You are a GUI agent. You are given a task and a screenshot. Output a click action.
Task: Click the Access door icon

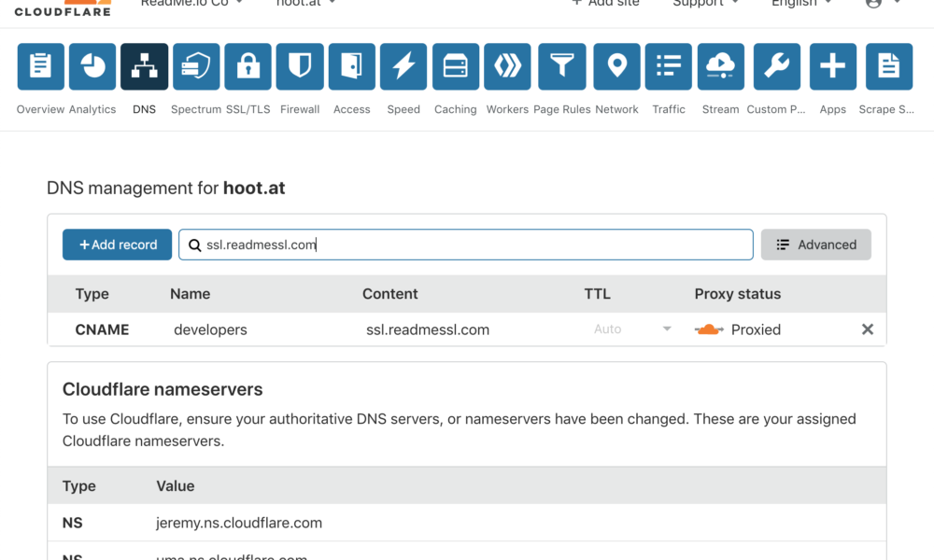pyautogui.click(x=351, y=66)
